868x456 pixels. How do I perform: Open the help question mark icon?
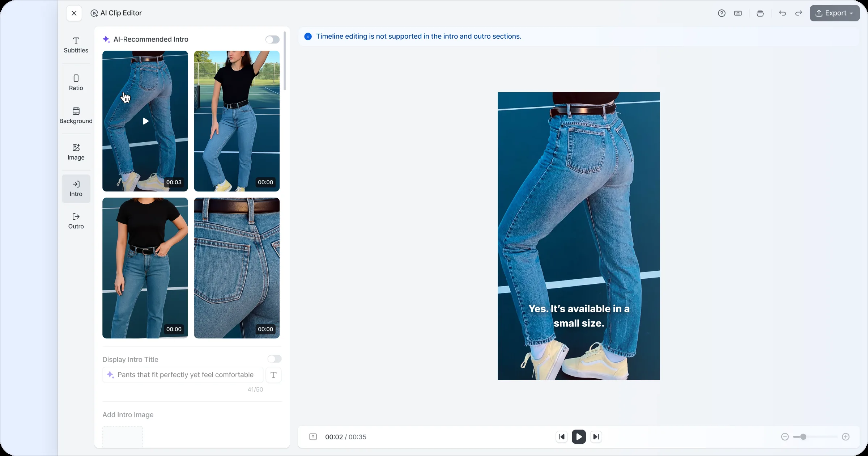pos(722,13)
